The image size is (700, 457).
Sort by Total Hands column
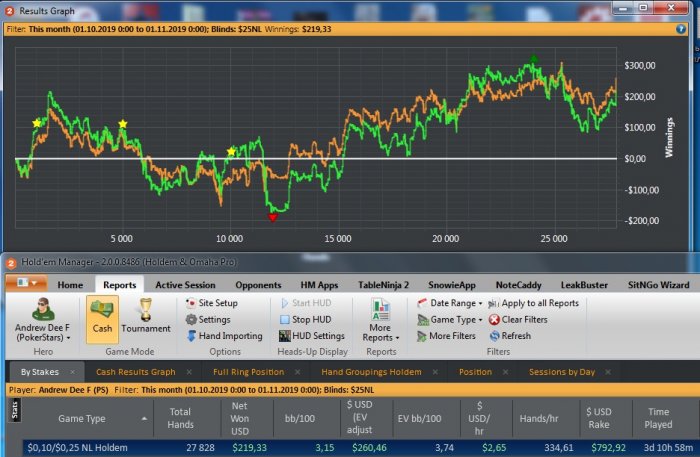[x=180, y=418]
